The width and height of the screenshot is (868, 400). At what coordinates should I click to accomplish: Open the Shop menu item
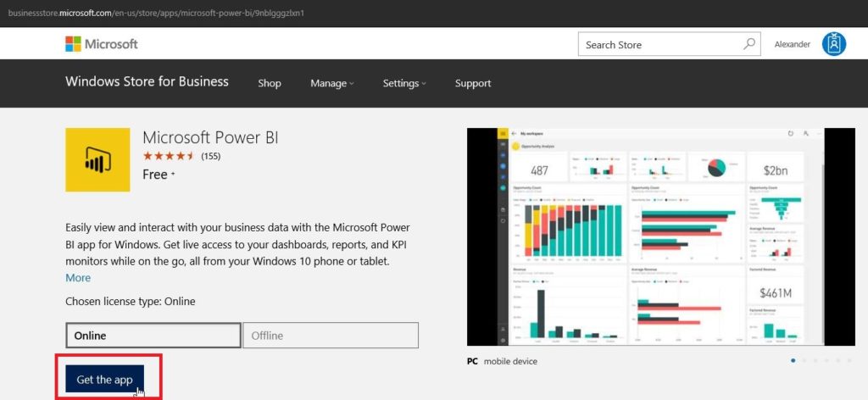pyautogui.click(x=270, y=84)
